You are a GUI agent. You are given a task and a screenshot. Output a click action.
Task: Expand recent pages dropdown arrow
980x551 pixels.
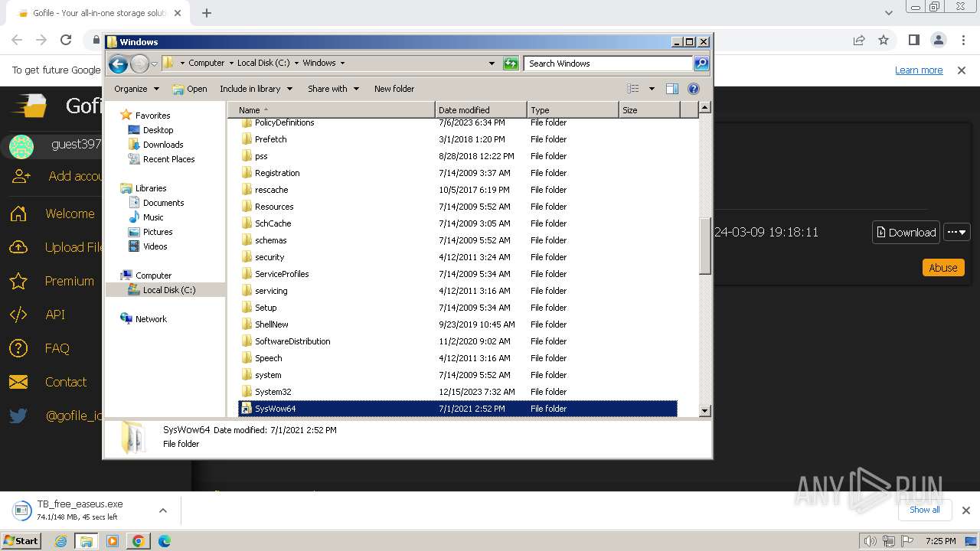155,64
